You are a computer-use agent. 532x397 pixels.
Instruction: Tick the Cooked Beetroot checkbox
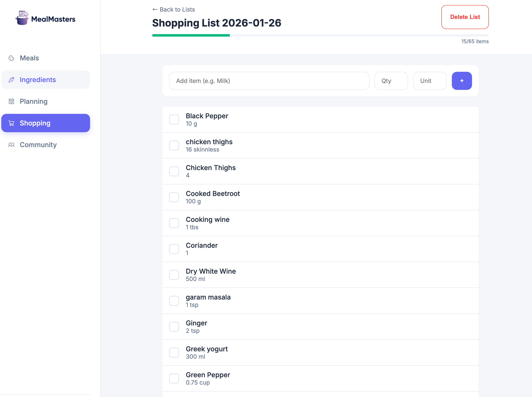[x=174, y=197]
